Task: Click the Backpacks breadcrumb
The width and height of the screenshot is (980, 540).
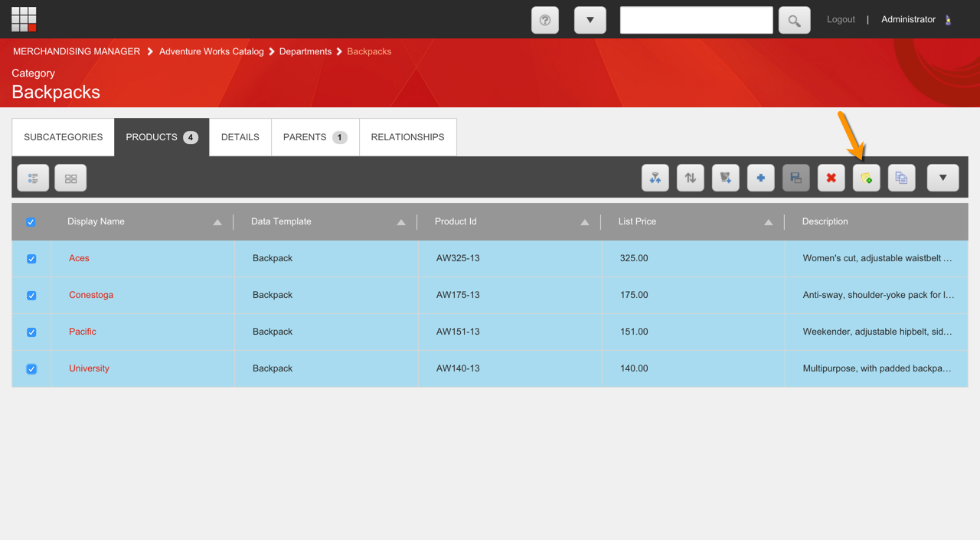Action: tap(369, 51)
